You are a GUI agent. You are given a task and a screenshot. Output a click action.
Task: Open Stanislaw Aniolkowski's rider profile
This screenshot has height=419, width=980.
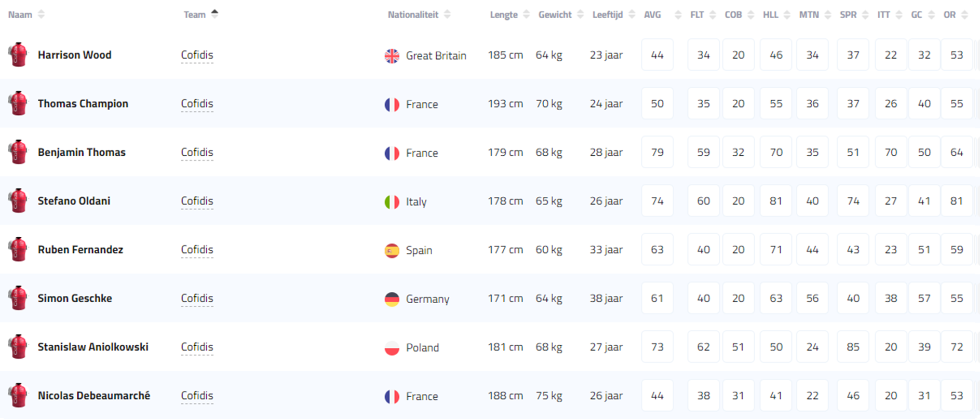point(93,347)
